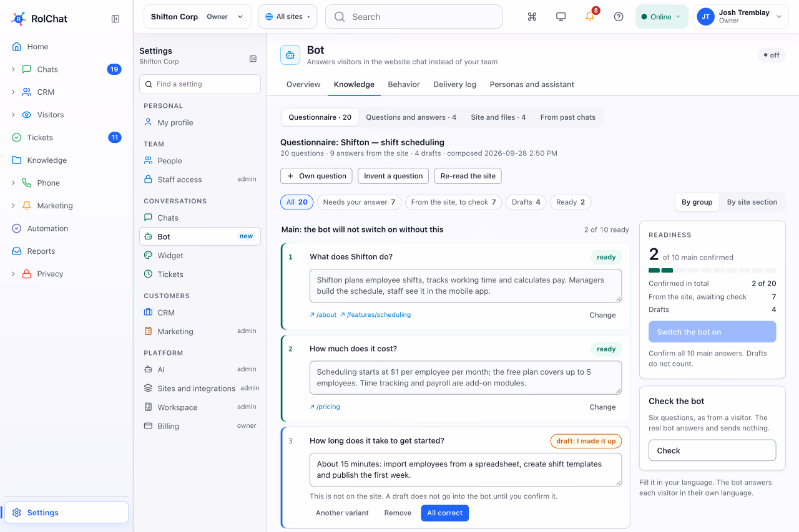Click the Own question button
This screenshot has width=799, height=532.
point(316,176)
